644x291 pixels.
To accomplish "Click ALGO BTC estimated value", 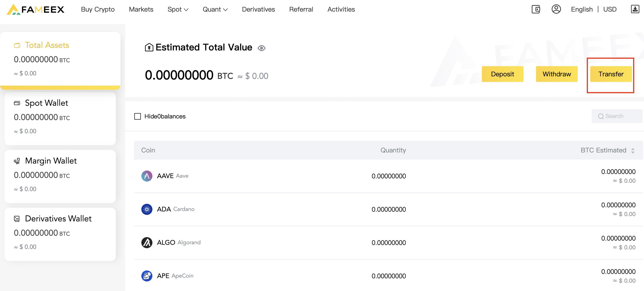I will click(618, 238).
